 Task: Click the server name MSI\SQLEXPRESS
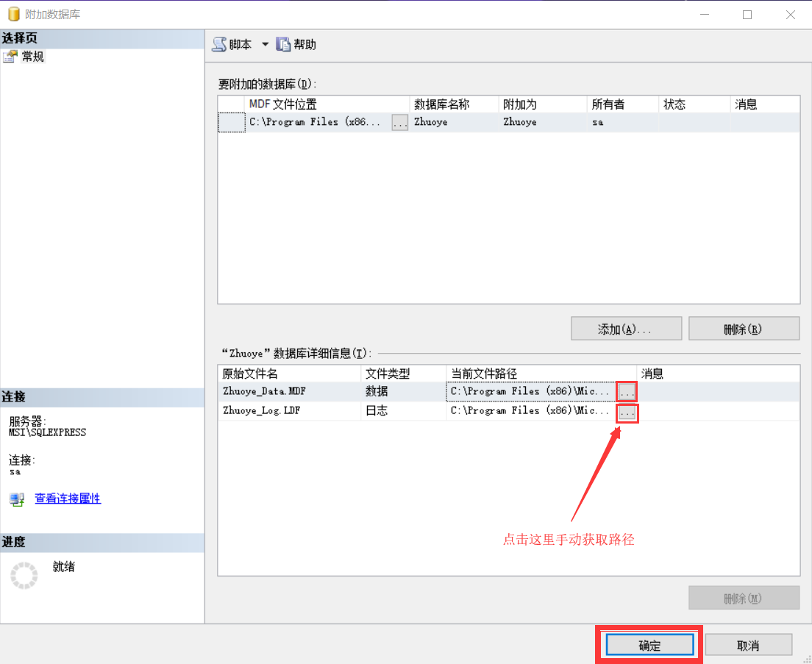[x=48, y=432]
